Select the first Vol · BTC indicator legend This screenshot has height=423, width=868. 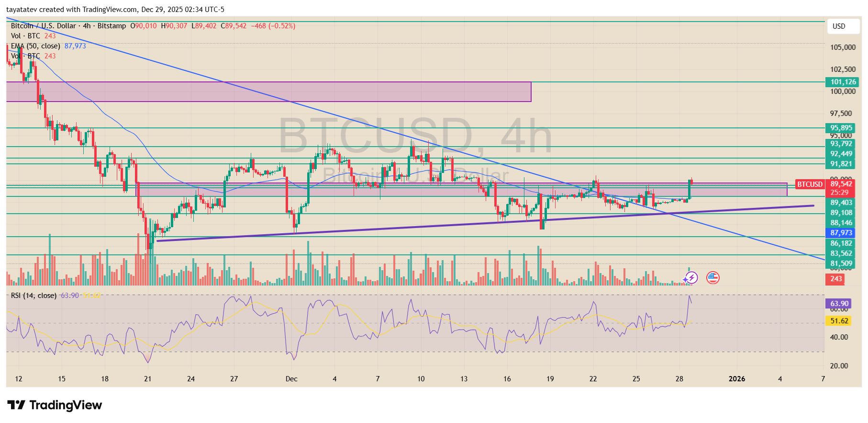tap(25, 36)
